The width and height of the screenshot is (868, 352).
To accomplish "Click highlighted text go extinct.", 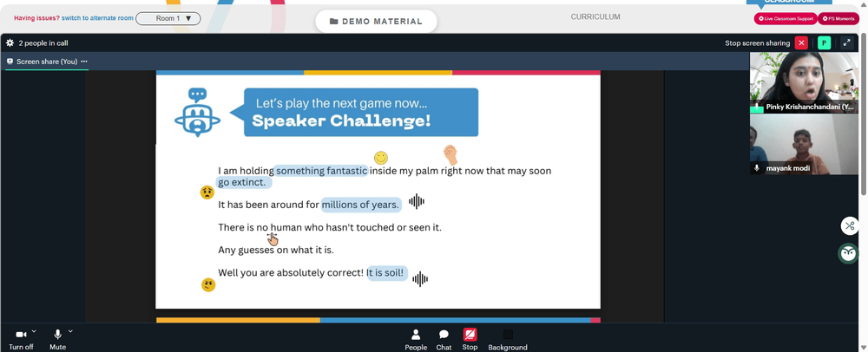I will pos(242,182).
